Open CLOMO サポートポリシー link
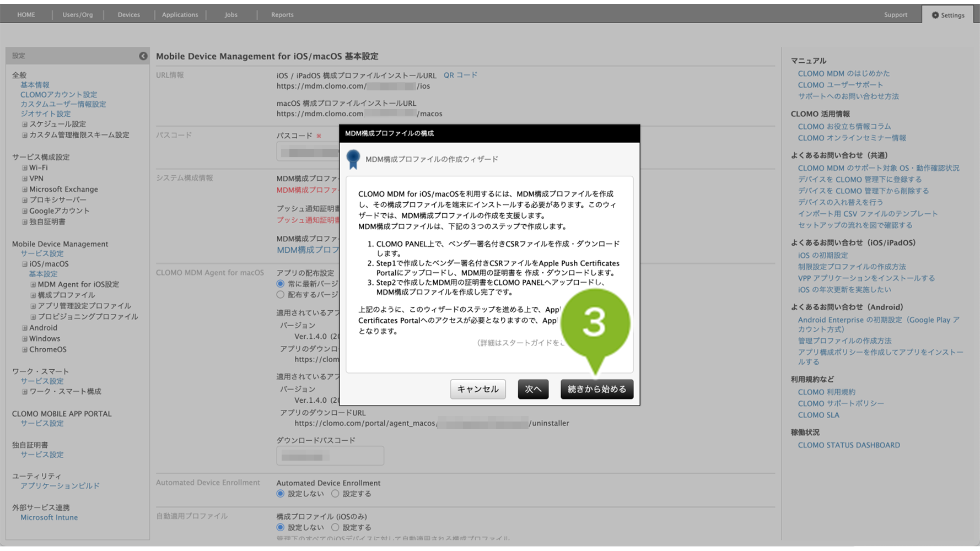Viewport: 980px width, 551px height. [x=841, y=404]
